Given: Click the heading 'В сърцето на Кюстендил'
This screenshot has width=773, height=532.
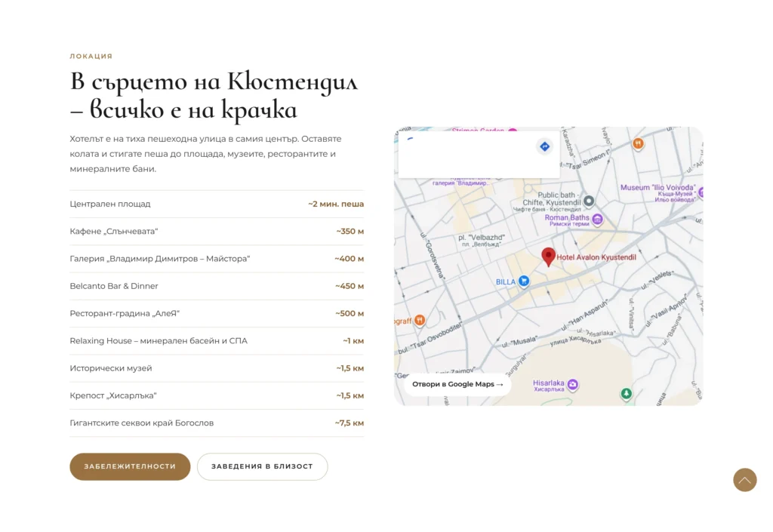Looking at the screenshot, I should tap(214, 81).
